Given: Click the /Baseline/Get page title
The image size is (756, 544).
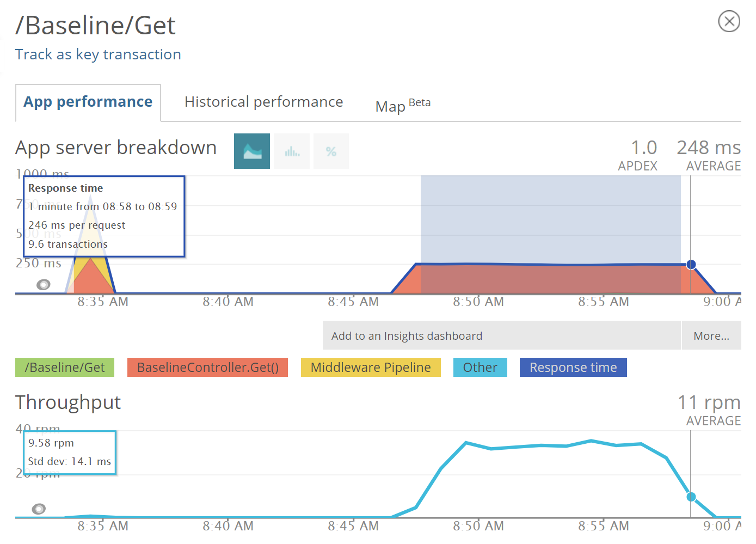Looking at the screenshot, I should tap(95, 26).
